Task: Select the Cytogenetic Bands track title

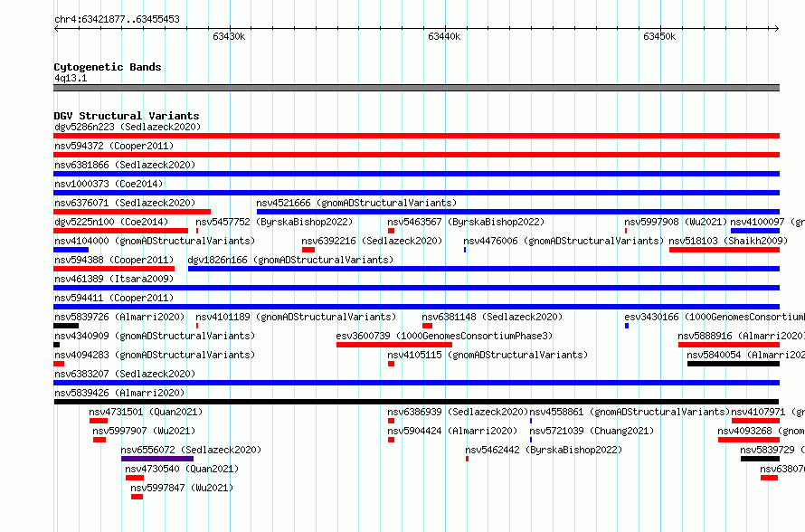Action: [108, 67]
